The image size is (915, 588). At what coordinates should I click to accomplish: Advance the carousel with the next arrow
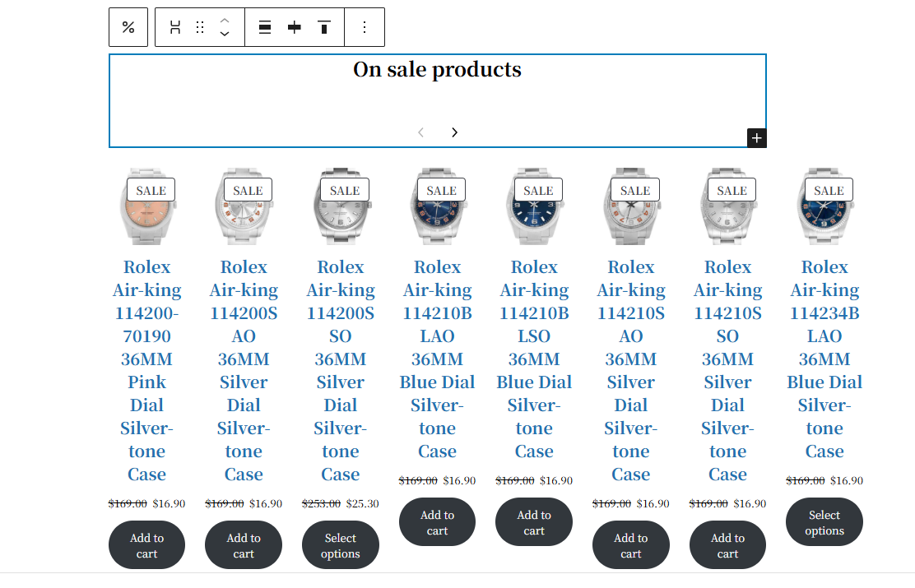coord(454,132)
